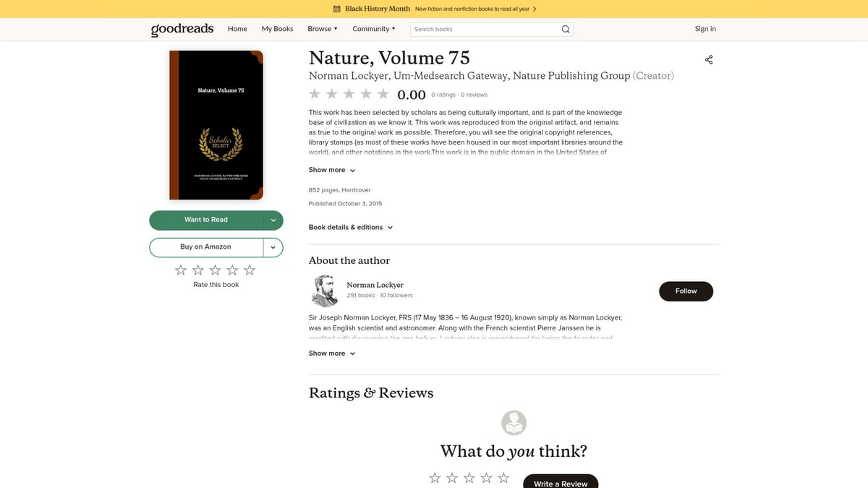Click the arrow after 'New fiction and nonfiction books'

(x=535, y=9)
